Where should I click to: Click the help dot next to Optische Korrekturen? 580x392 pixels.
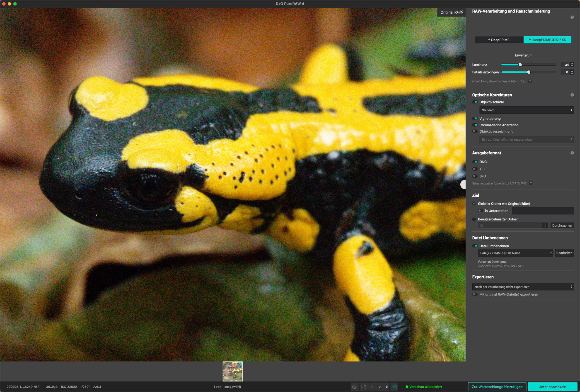572,95
